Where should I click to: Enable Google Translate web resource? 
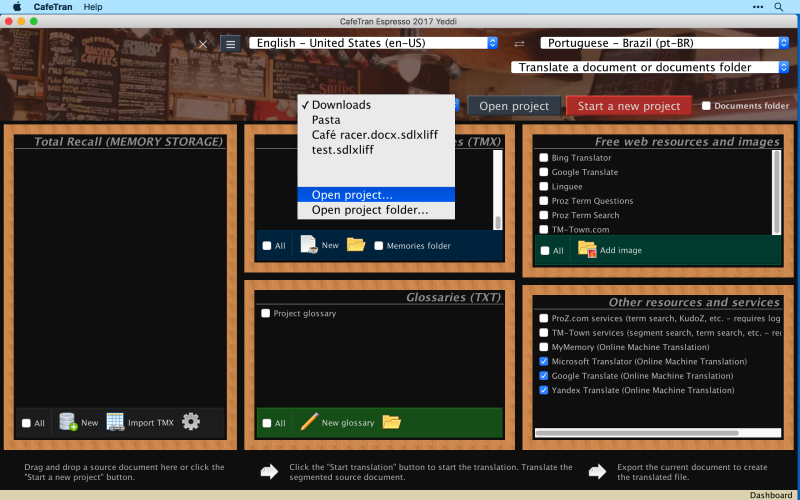pyautogui.click(x=544, y=172)
